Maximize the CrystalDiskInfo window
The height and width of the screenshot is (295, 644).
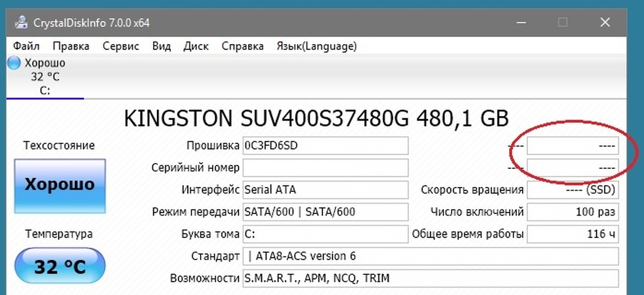click(563, 23)
